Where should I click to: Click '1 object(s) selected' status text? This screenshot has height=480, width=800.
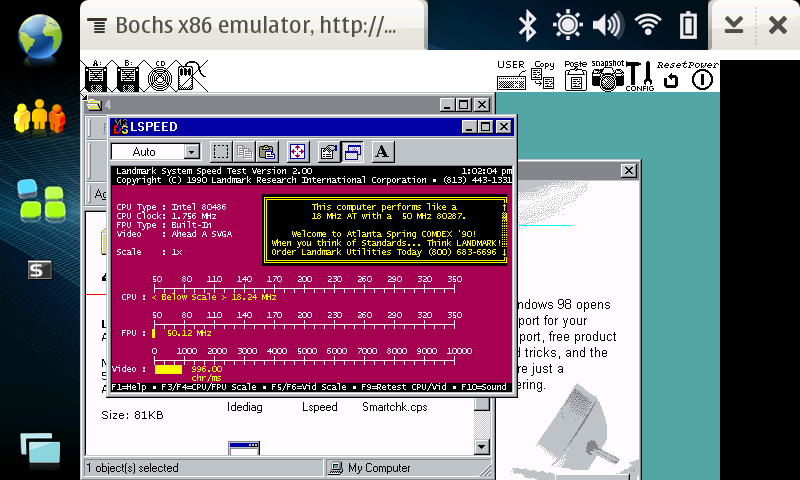pos(133,468)
